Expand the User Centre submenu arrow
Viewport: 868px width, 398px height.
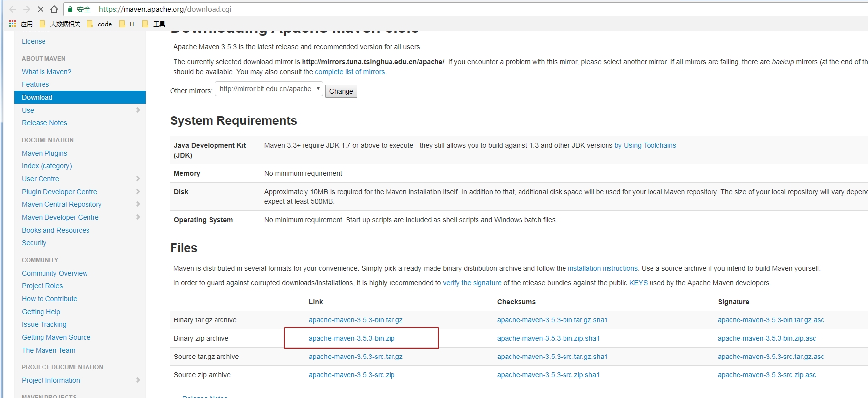coord(138,179)
